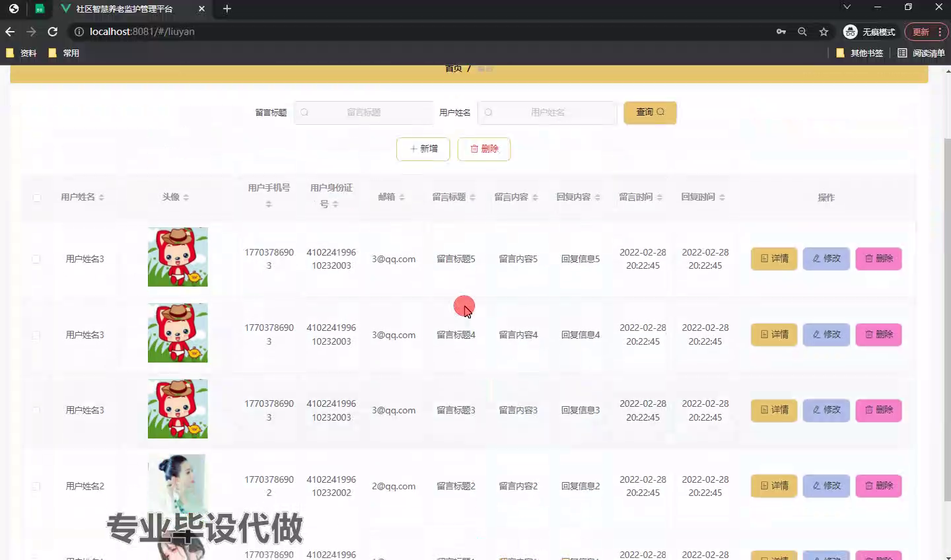
Task: Select 留言内容4 cell
Action: click(x=518, y=335)
